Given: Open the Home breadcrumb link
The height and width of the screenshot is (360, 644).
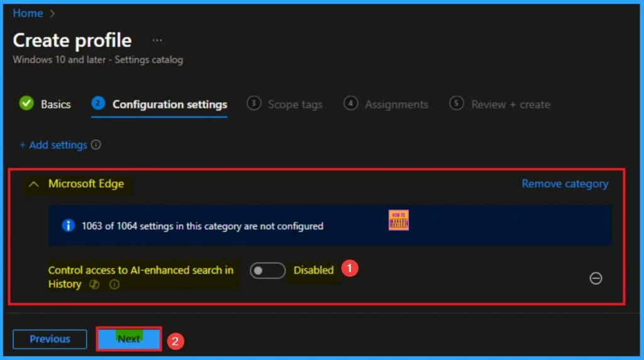Looking at the screenshot, I should [x=28, y=13].
